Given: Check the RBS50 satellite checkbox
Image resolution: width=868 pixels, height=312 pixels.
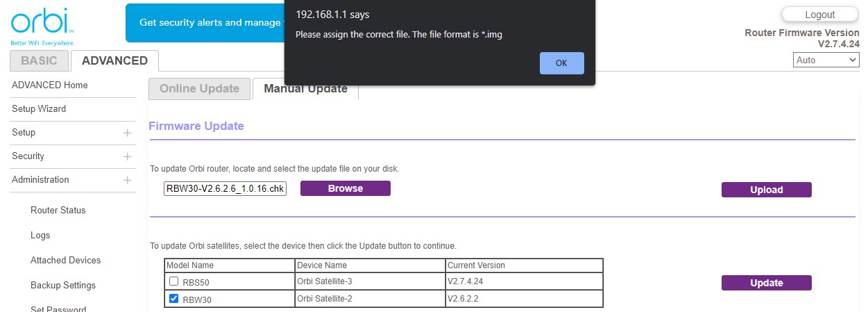Looking at the screenshot, I should [x=174, y=281].
